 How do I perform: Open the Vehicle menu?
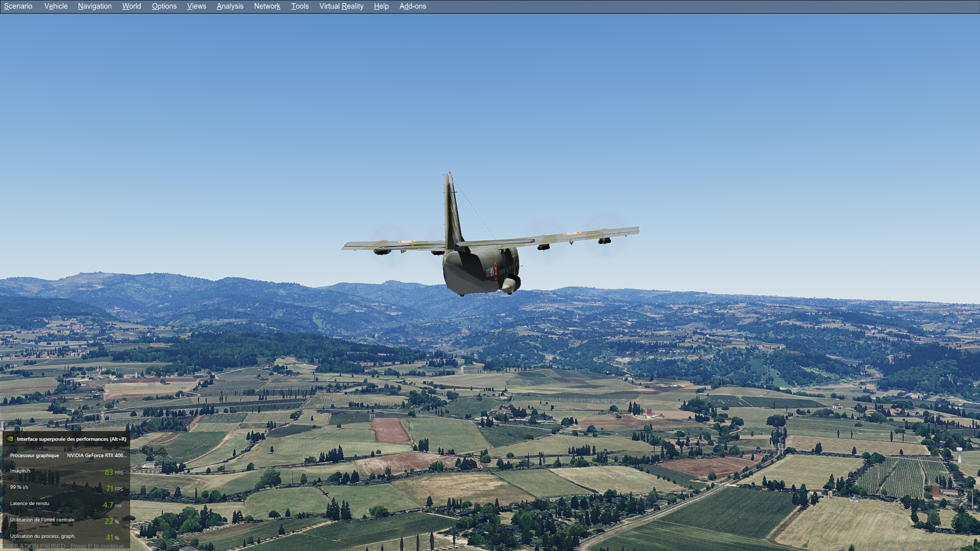[x=56, y=6]
